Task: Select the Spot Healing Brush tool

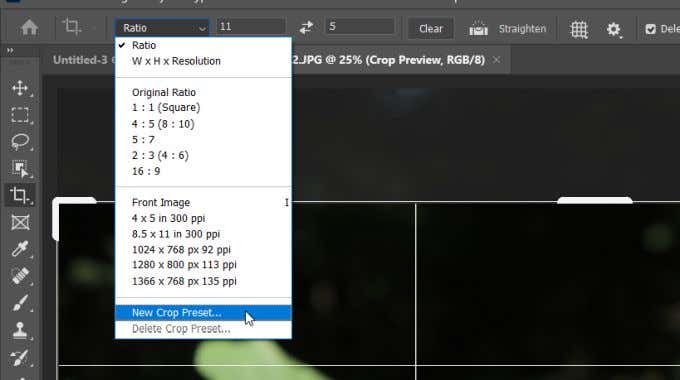Action: [20, 276]
